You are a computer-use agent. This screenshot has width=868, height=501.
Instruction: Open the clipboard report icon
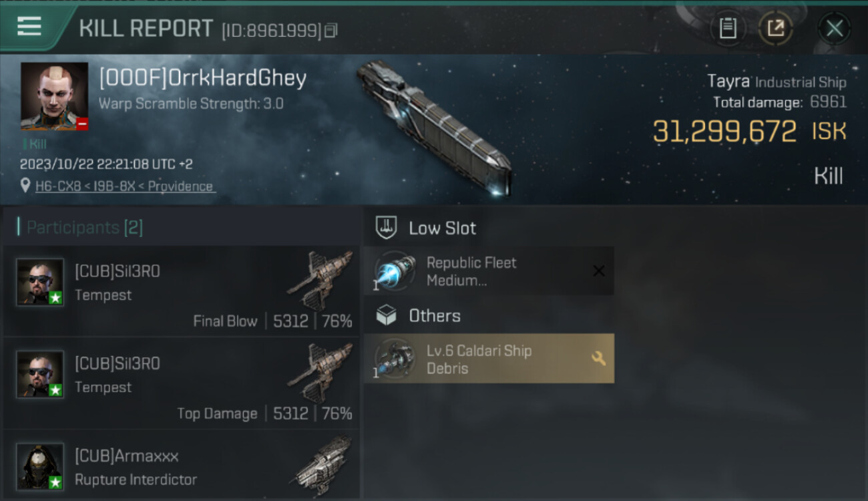[728, 29]
